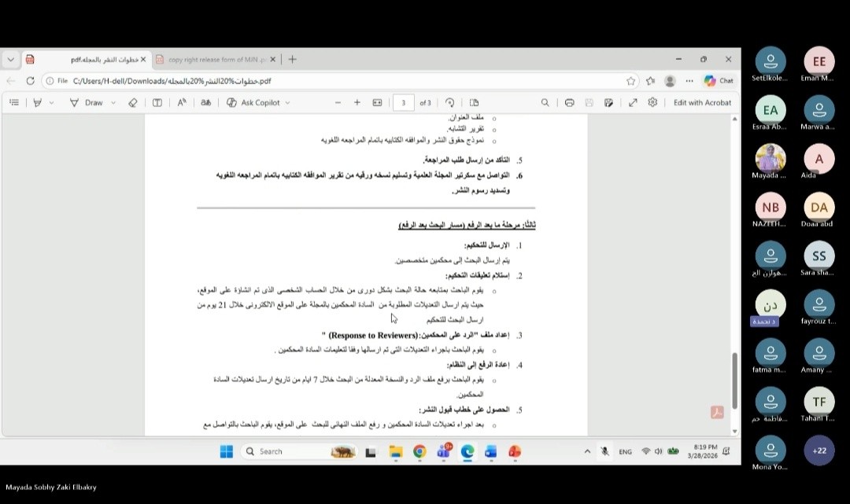
Task: Open the table of contents sidebar
Action: [14, 102]
